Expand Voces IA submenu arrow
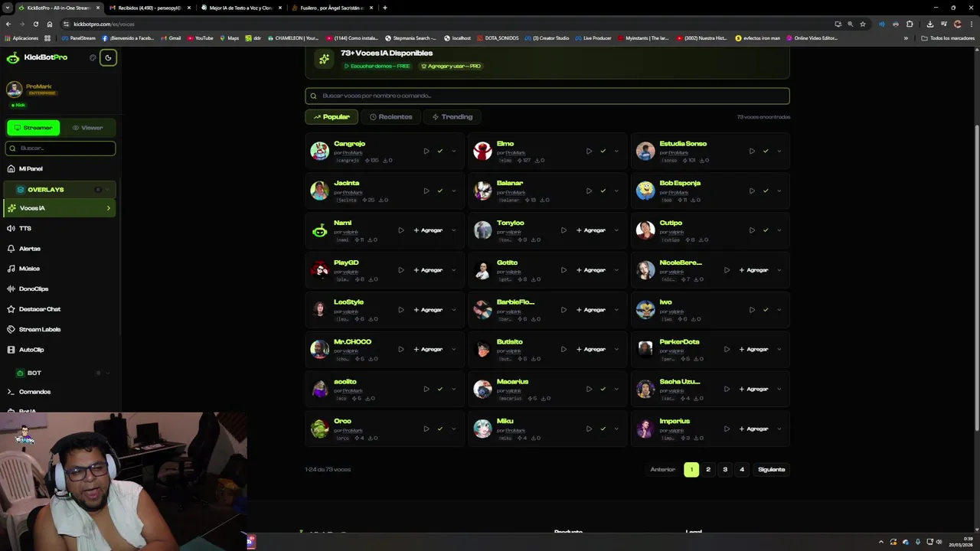The width and height of the screenshot is (980, 551). pyautogui.click(x=108, y=208)
